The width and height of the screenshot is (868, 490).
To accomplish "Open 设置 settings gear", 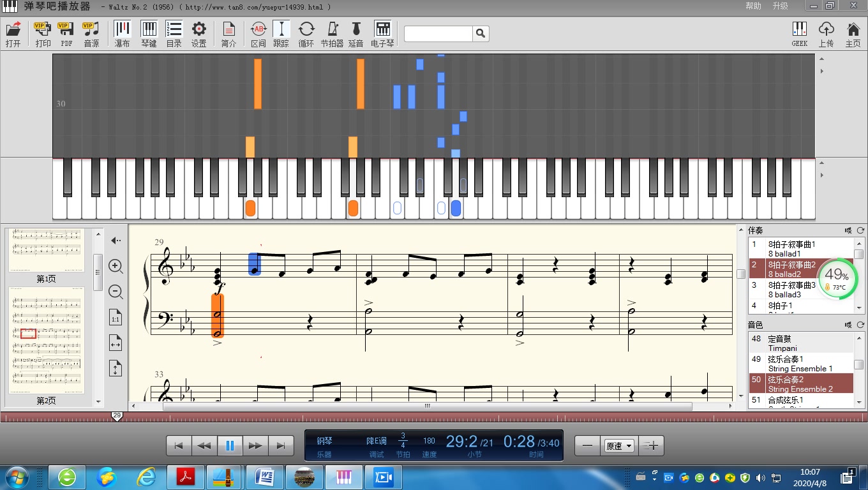I will click(199, 34).
